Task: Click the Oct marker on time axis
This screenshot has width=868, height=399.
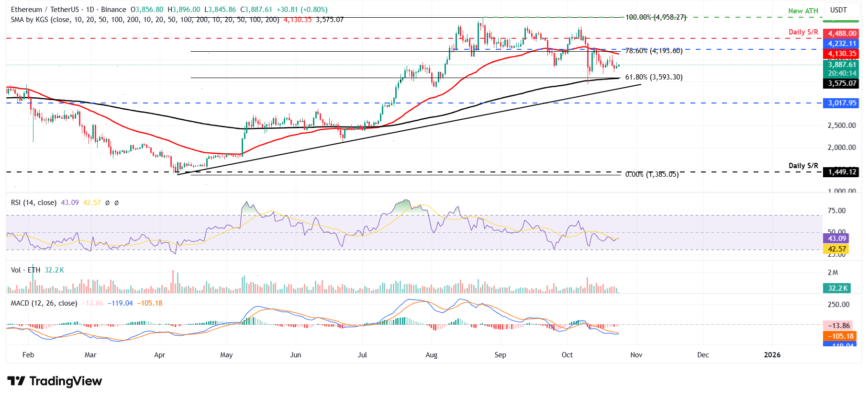Action: 567,355
